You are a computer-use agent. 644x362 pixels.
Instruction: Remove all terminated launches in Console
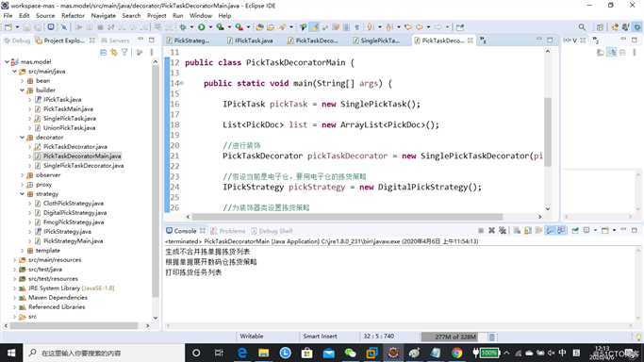click(x=503, y=230)
